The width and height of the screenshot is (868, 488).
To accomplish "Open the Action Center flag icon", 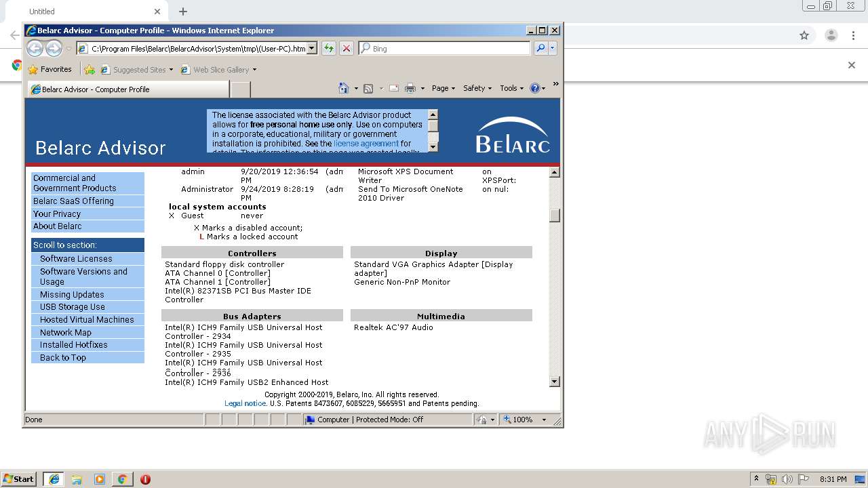I will click(804, 479).
